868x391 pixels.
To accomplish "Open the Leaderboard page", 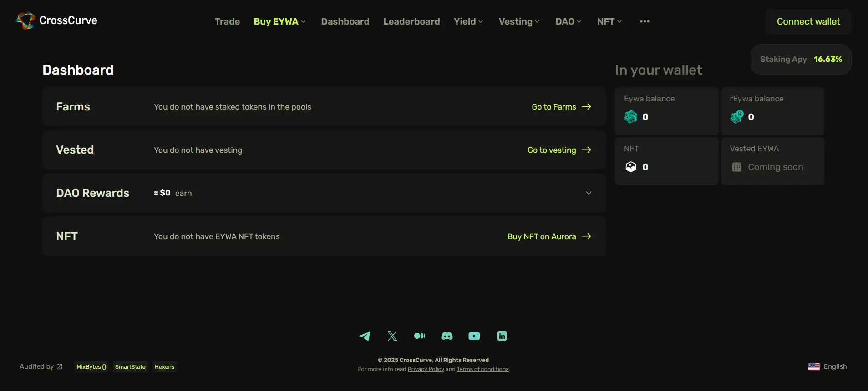I will tap(411, 21).
